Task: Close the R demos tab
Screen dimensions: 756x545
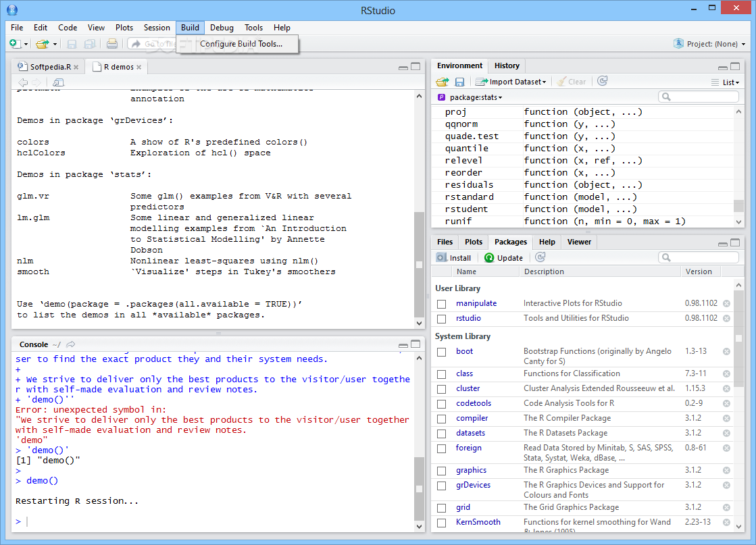Action: [x=139, y=68]
